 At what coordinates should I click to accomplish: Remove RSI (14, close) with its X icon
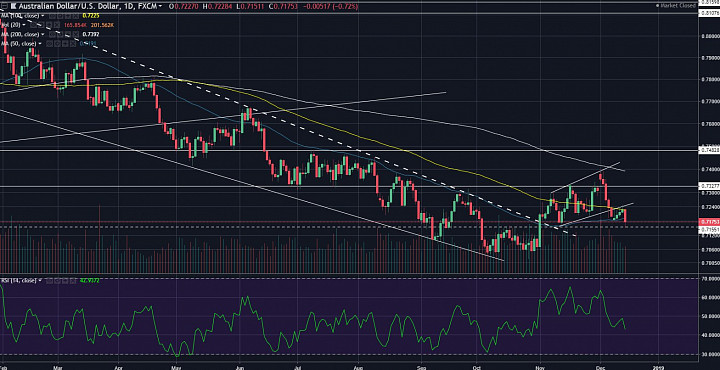click(x=73, y=280)
